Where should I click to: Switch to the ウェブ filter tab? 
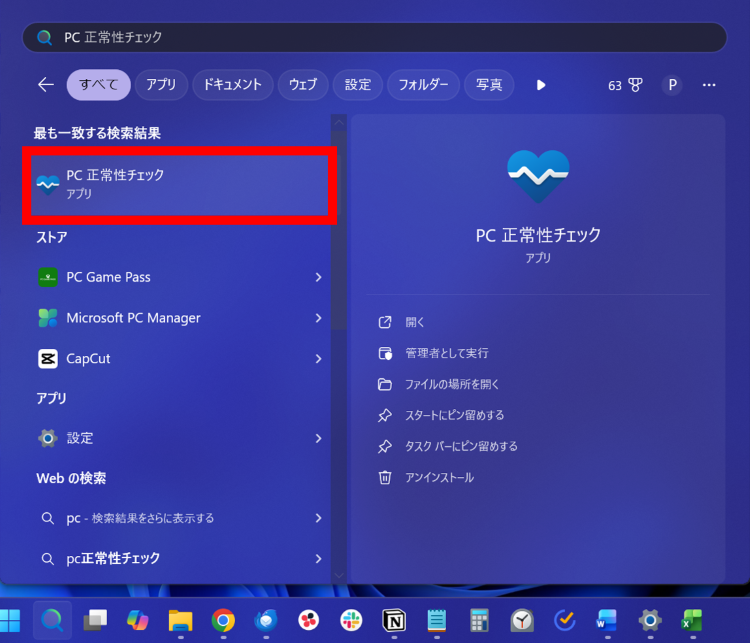303,85
